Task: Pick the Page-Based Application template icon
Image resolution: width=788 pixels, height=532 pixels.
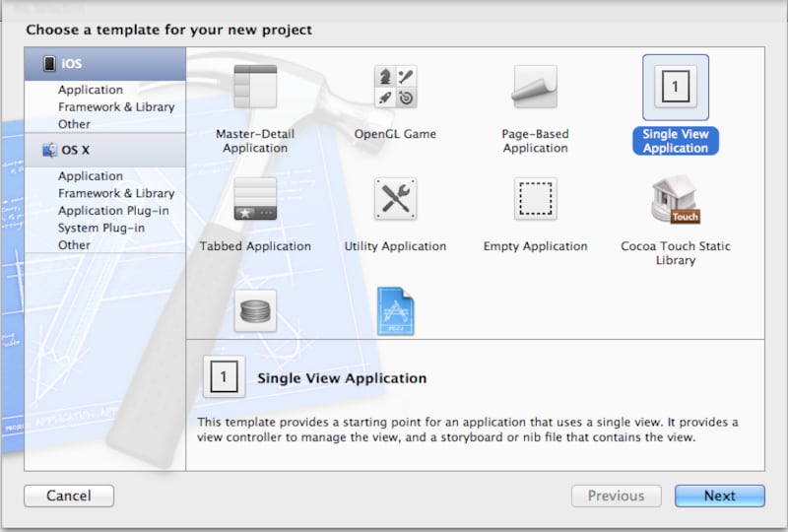Action: (535, 87)
